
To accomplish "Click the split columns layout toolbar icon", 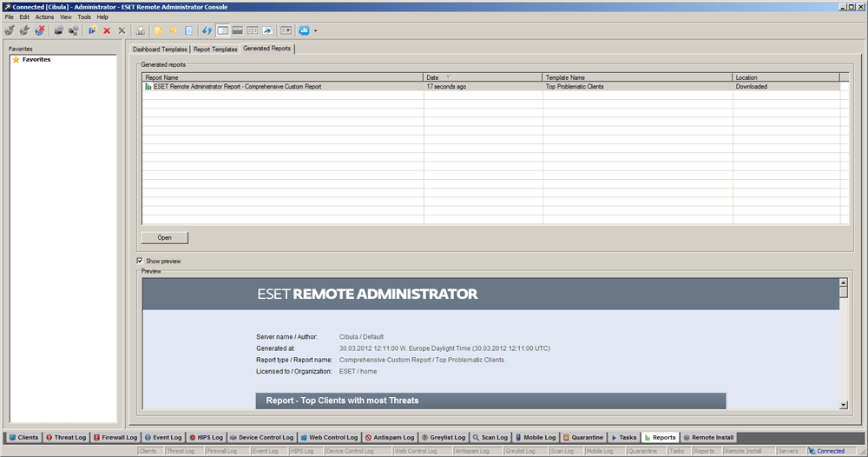I will 253,30.
